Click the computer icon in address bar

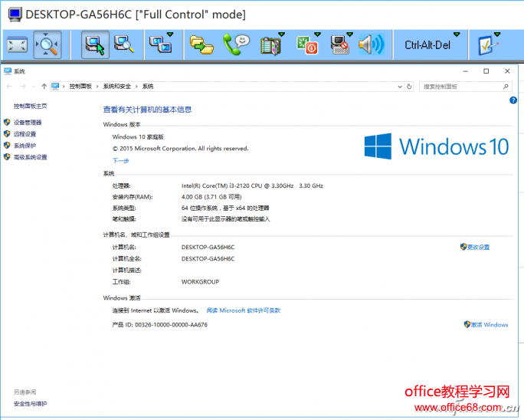coord(55,87)
